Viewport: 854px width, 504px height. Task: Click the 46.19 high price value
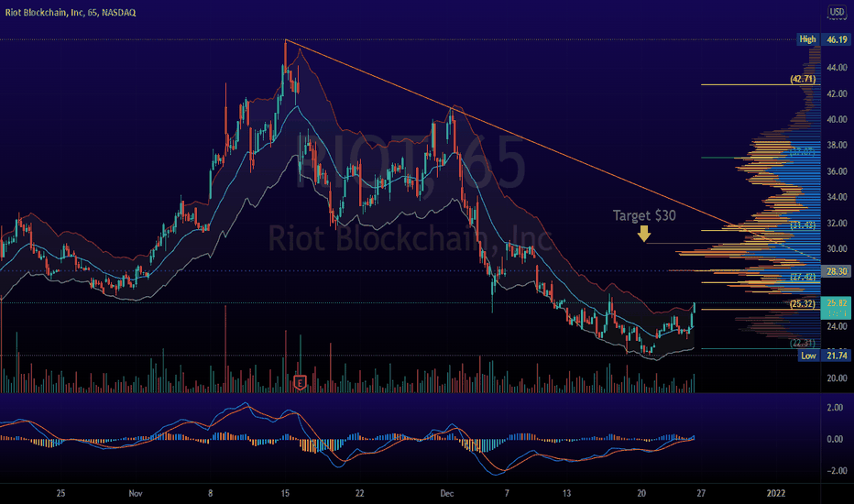pos(837,39)
